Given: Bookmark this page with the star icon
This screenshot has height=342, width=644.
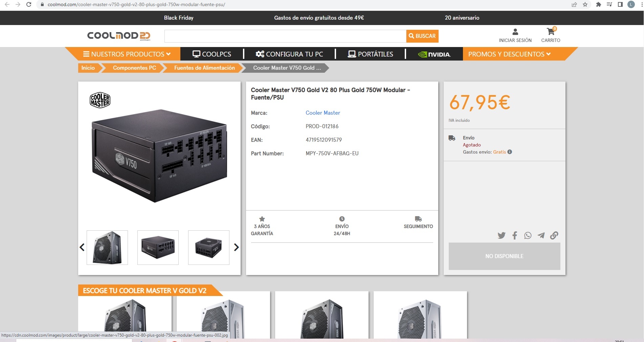Looking at the screenshot, I should (585, 4).
